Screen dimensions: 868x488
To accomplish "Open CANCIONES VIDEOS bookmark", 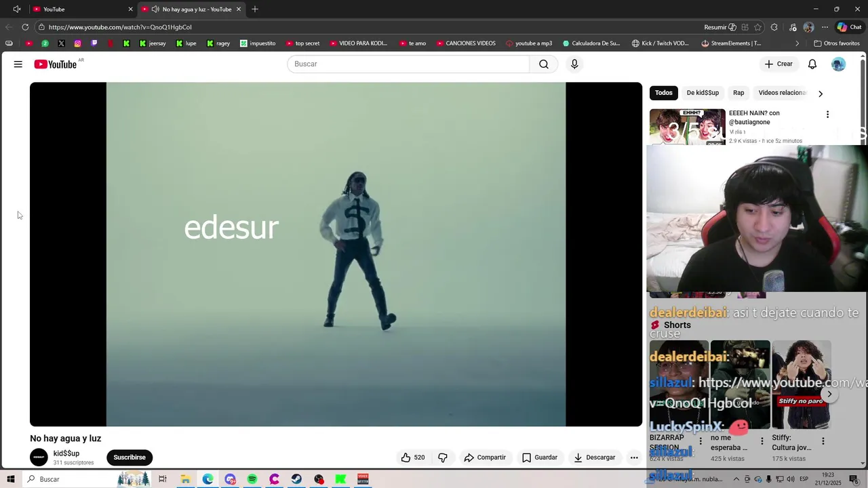I will [x=466, y=43].
